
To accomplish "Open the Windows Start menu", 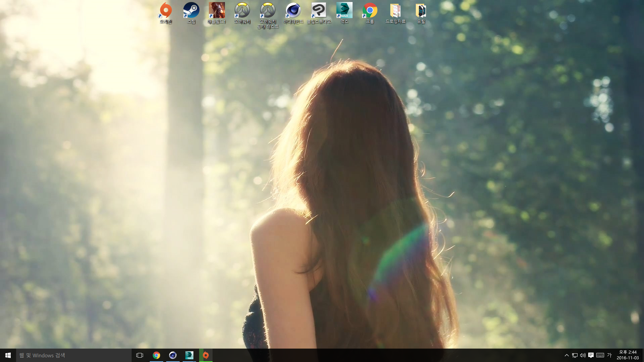I will point(8,355).
